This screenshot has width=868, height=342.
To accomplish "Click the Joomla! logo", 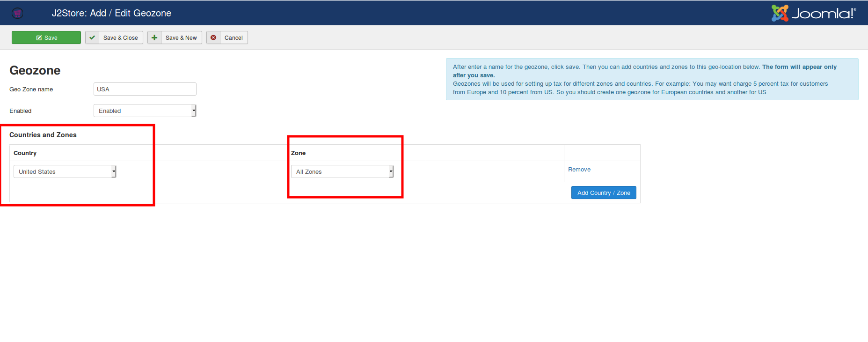I will coord(814,13).
